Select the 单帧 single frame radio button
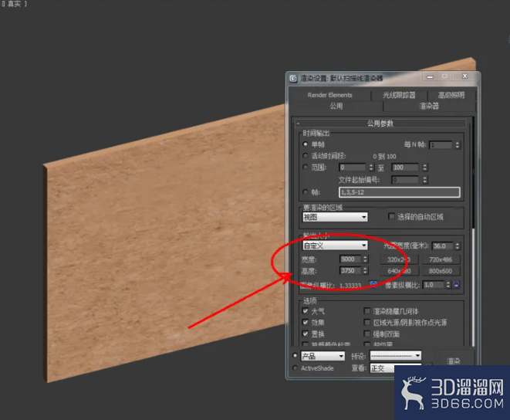Screen dimensions: 510x420 pos(305,144)
